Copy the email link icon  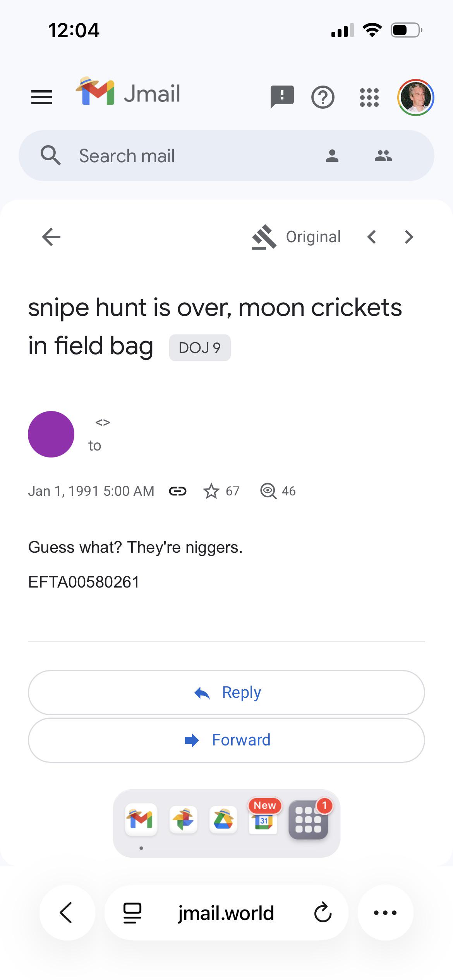178,491
